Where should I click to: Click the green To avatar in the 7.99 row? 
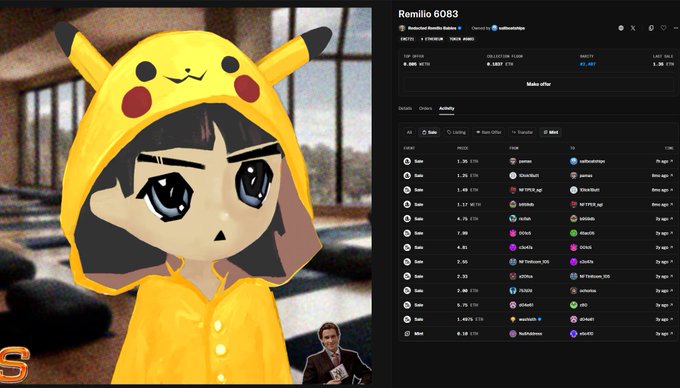coord(573,233)
